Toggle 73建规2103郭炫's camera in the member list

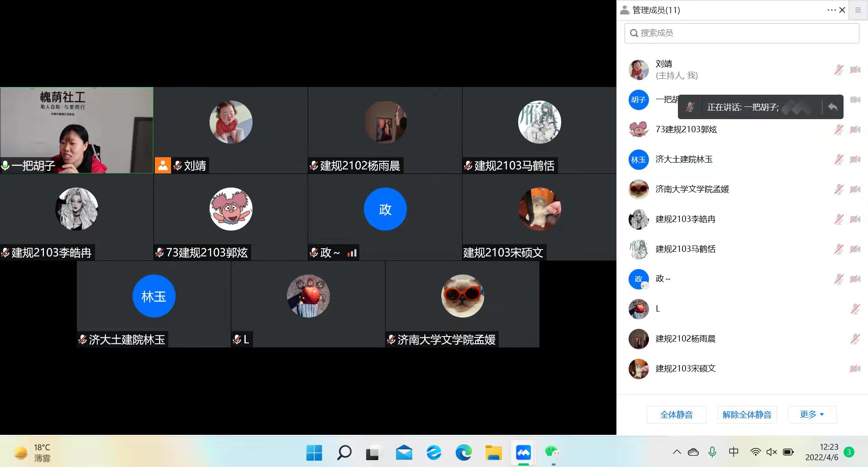point(855,130)
